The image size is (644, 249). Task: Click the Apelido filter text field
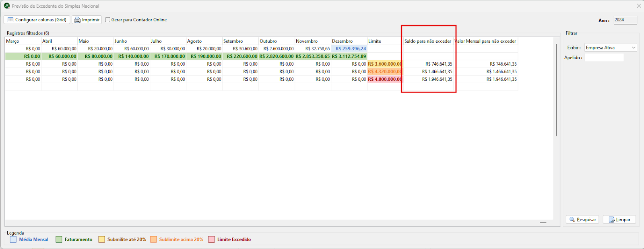coord(604,58)
